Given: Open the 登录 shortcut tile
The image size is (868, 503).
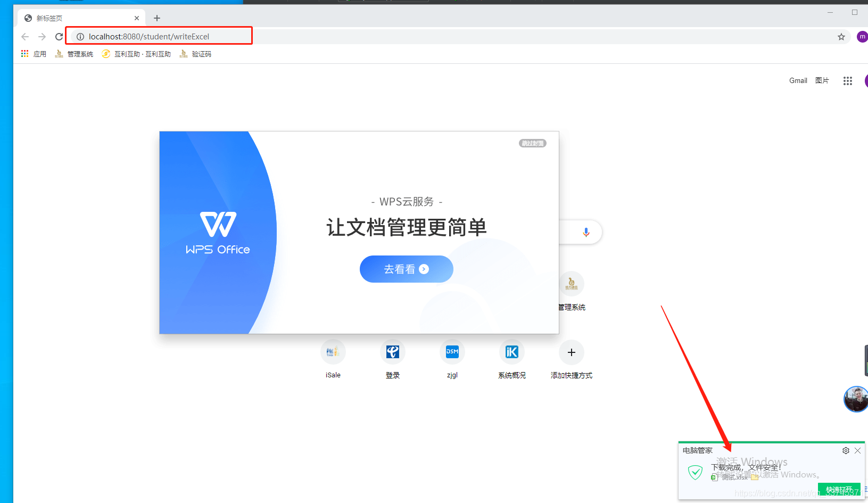Looking at the screenshot, I should click(393, 359).
